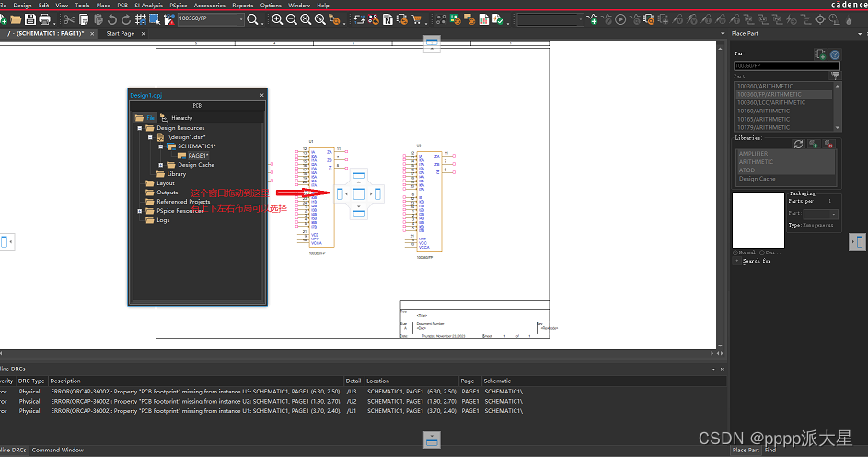Select top docking target in center guide
The width and height of the screenshot is (868, 457).
[x=359, y=176]
